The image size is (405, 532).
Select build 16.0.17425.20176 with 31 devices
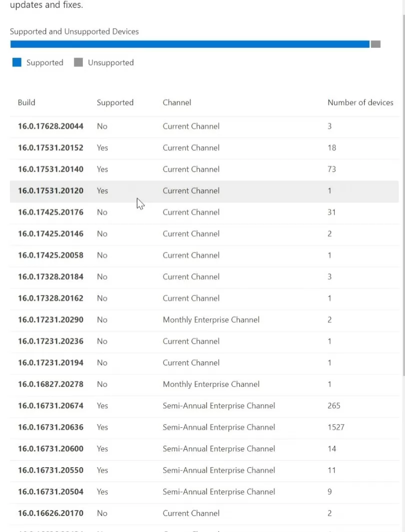(x=50, y=212)
